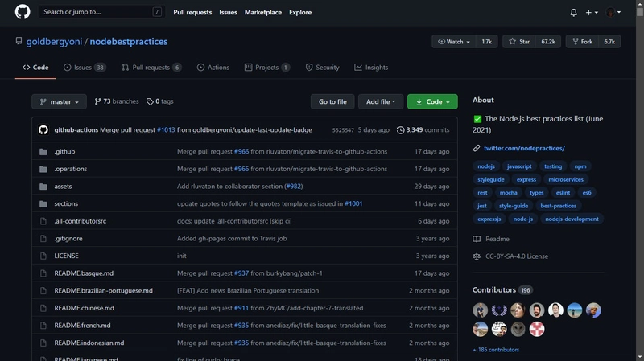
Task: Click the folder icon next to .operations
Action: (43, 169)
